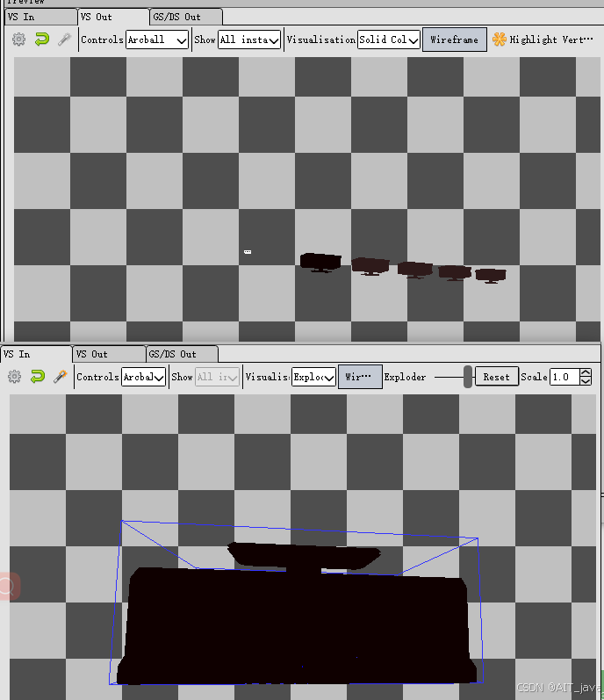The height and width of the screenshot is (700, 604).
Task: Click the Highlight Vertices star icon
Action: click(x=500, y=40)
